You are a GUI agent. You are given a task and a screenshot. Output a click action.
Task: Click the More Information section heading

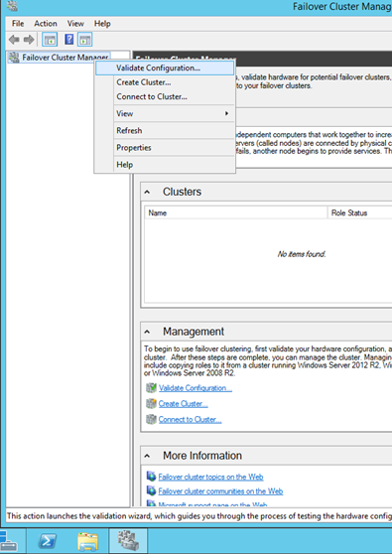click(x=202, y=456)
